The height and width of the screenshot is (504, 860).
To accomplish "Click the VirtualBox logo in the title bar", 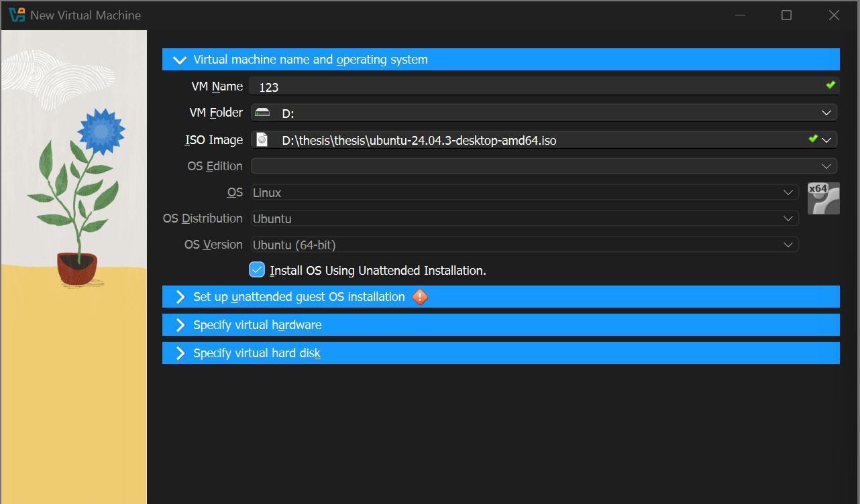I will click(x=17, y=15).
